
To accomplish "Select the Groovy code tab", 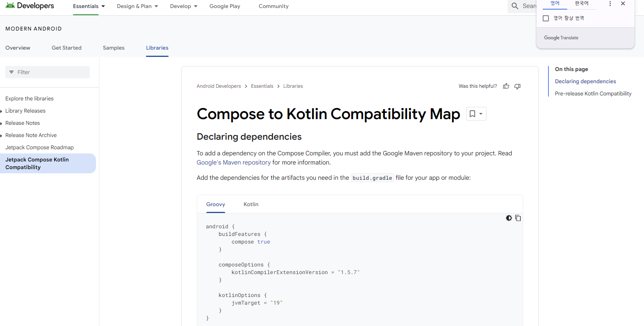I will coord(216,204).
